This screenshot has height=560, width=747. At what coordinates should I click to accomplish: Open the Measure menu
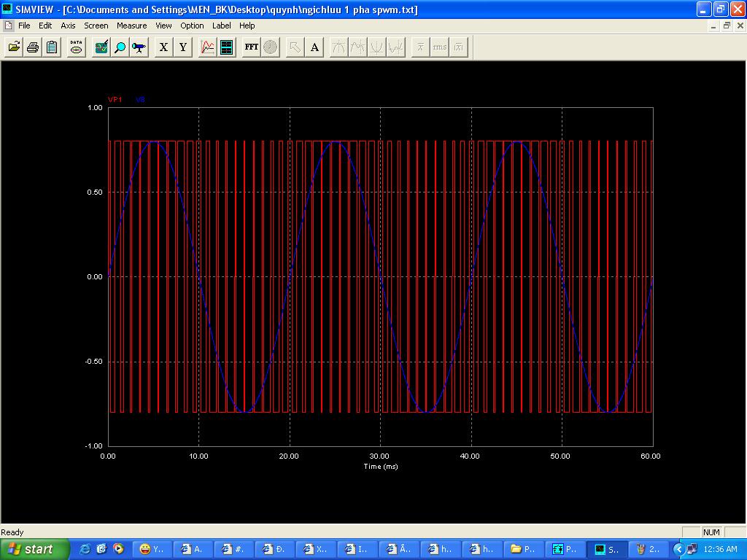click(131, 26)
